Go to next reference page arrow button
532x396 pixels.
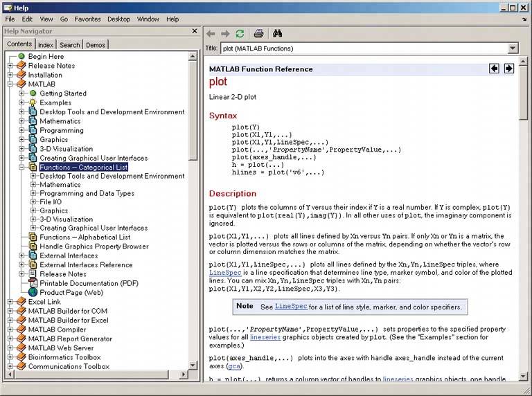(x=508, y=69)
